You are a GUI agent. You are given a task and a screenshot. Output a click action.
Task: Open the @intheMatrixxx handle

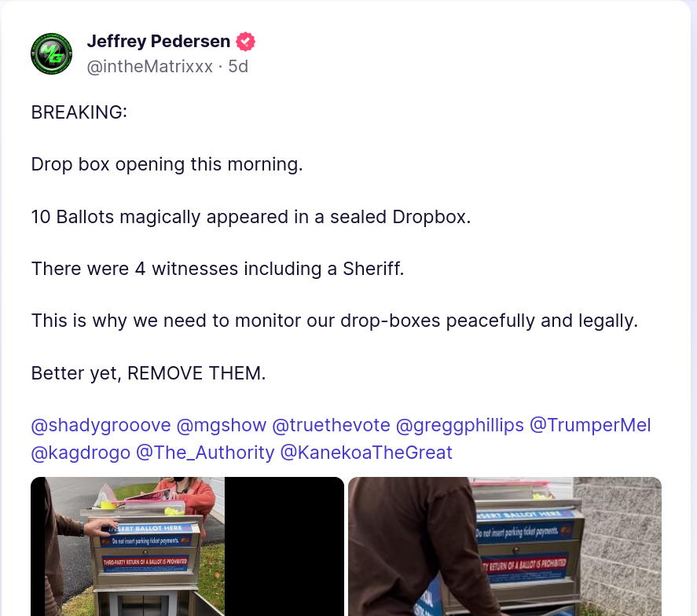(x=150, y=66)
